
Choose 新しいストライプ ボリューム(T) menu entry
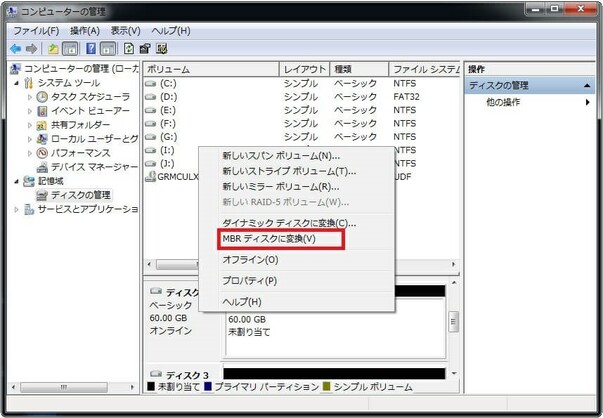(297, 171)
